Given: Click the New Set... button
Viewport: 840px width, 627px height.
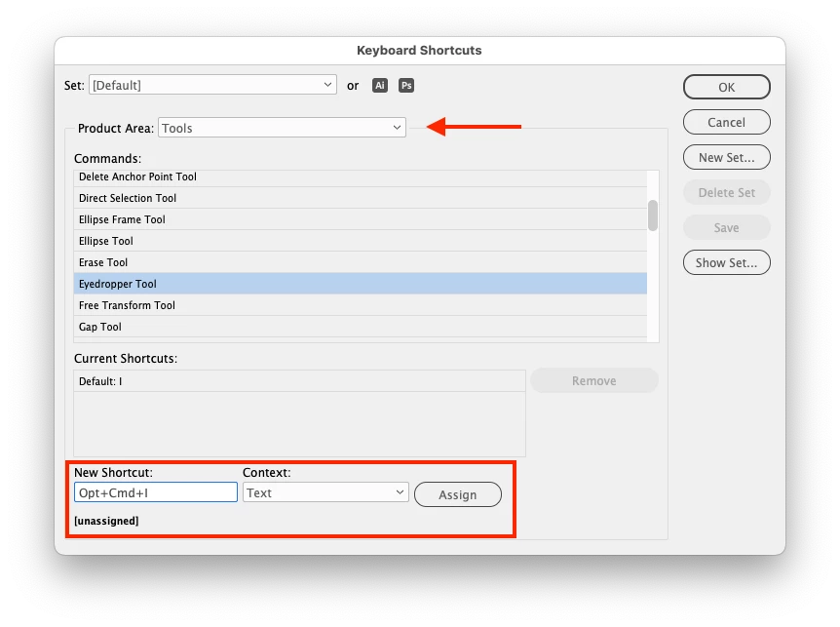Looking at the screenshot, I should pos(726,158).
